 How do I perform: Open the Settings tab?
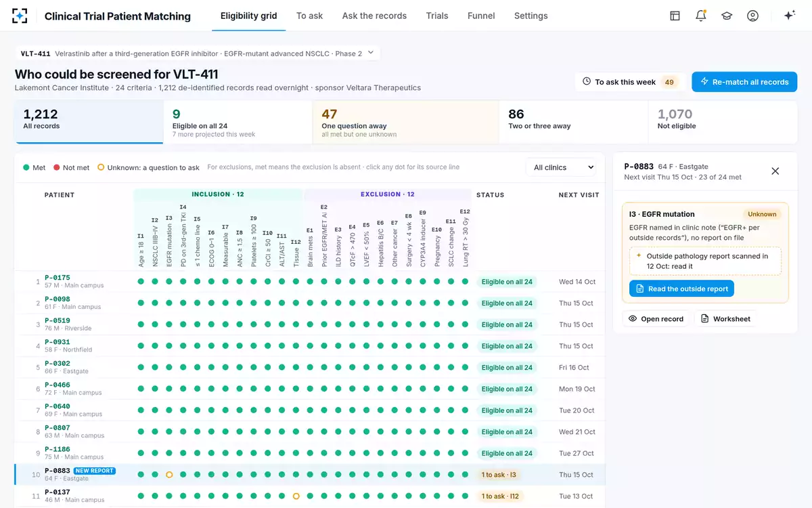[531, 16]
